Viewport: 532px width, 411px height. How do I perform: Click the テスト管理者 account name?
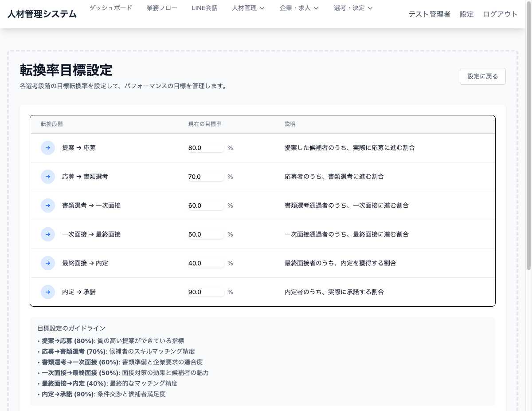429,14
